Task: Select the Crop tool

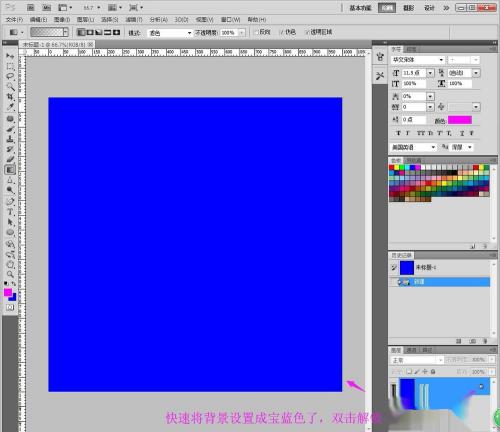Action: pyautogui.click(x=10, y=97)
